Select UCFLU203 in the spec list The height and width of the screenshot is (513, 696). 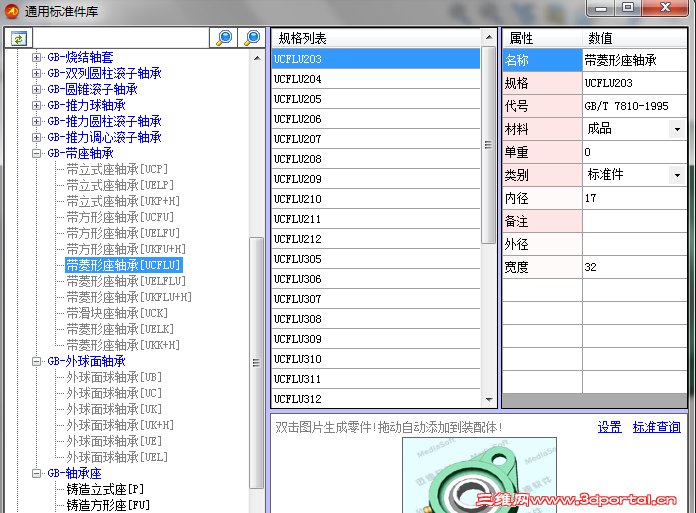[376, 59]
